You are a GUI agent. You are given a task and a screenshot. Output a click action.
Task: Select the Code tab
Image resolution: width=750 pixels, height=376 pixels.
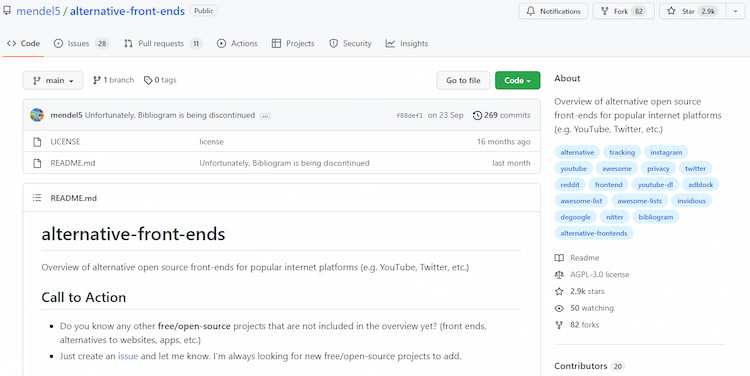click(23, 44)
